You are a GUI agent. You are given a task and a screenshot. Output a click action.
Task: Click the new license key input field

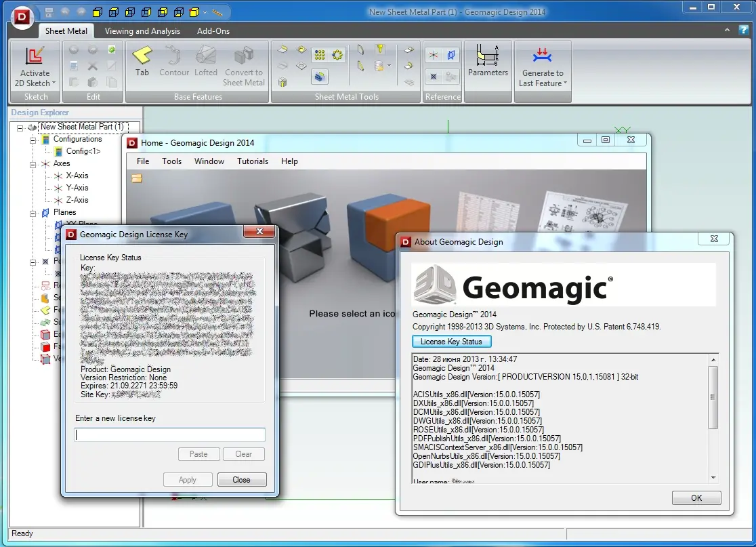coord(169,435)
